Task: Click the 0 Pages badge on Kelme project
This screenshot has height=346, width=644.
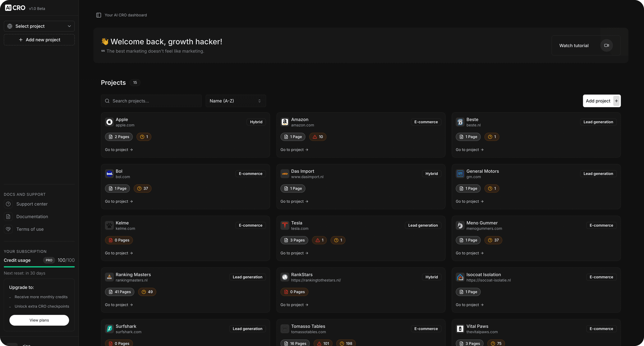Action: (119, 240)
